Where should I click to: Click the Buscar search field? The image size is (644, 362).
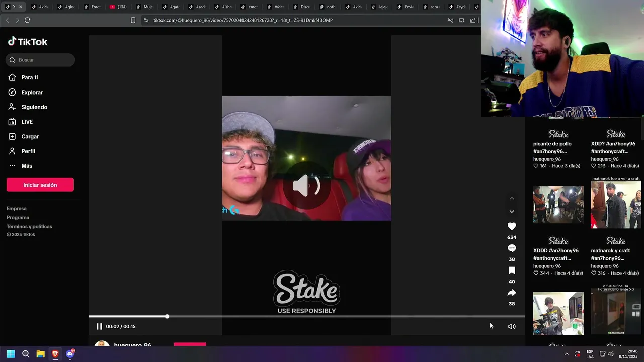click(x=40, y=60)
